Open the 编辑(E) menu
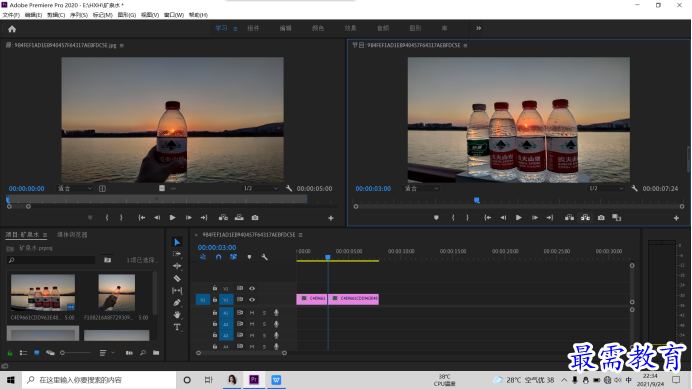The width and height of the screenshot is (692, 389). click(33, 15)
